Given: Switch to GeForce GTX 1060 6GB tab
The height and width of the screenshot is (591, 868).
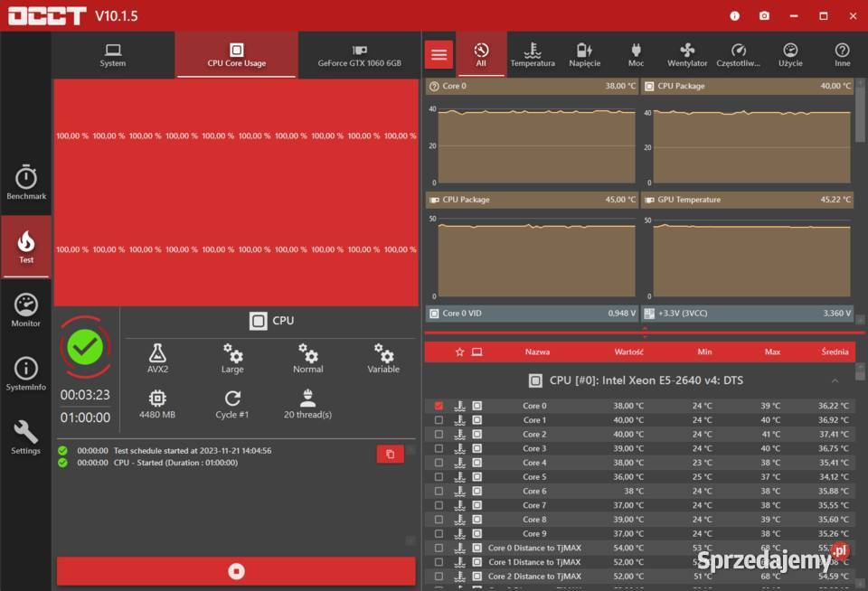Looking at the screenshot, I should click(x=359, y=55).
